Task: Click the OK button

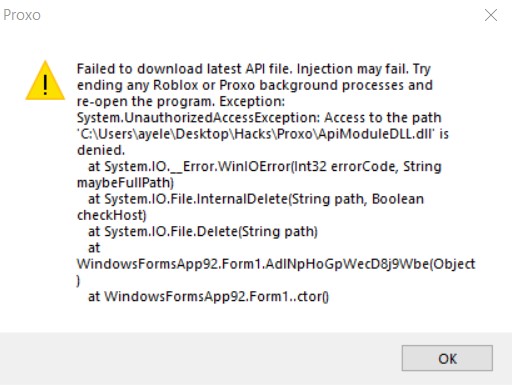Action: point(447,358)
